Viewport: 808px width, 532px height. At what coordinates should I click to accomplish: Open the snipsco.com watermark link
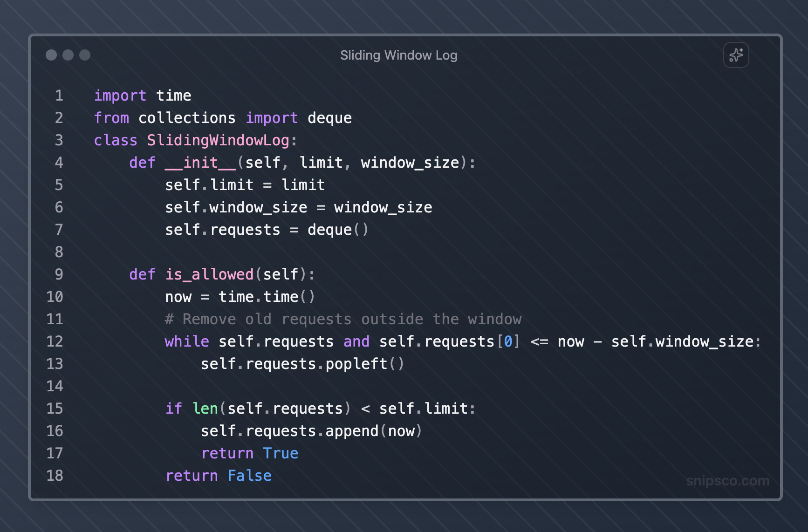(727, 481)
